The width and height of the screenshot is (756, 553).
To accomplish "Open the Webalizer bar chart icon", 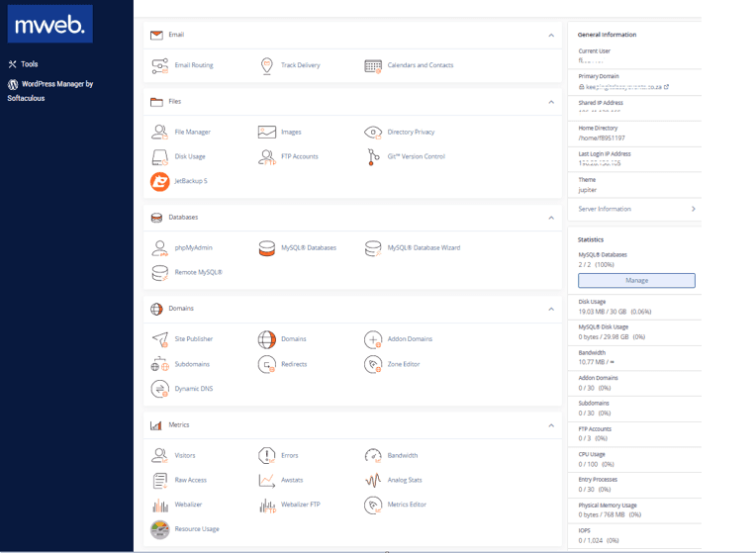I will (160, 506).
